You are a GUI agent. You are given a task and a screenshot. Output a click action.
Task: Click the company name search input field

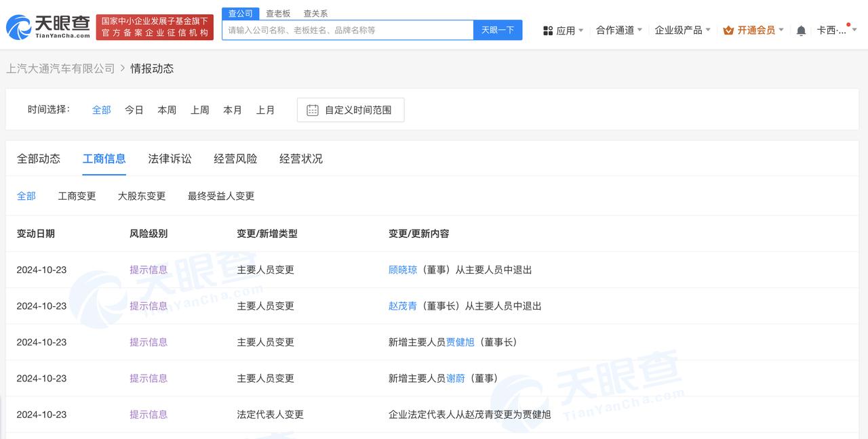tap(348, 30)
